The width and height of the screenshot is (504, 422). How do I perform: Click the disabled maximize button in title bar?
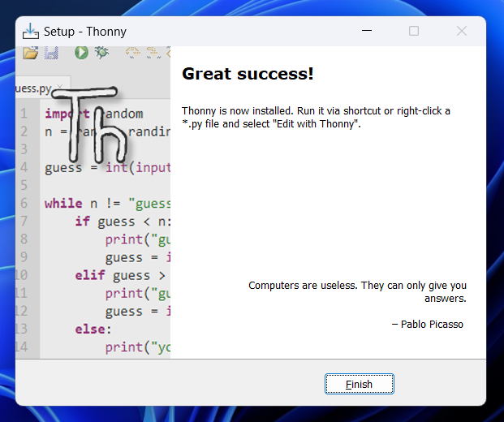414,31
